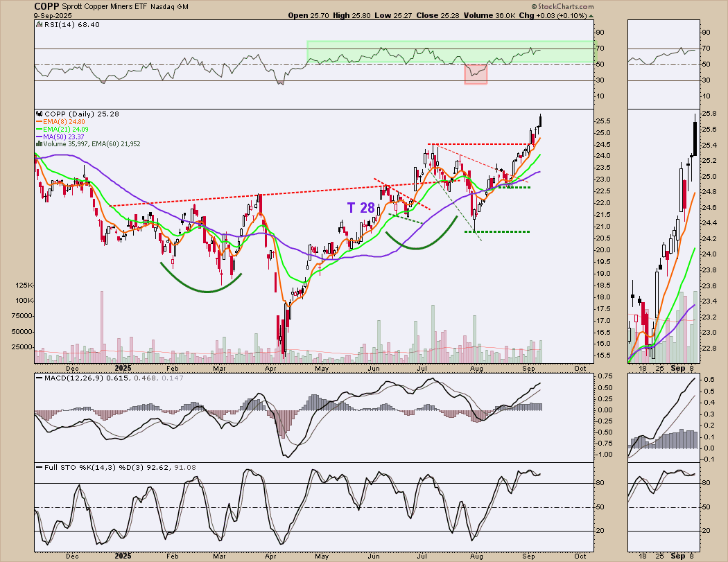The height and width of the screenshot is (562, 728).
Task: Click the Oct label under the volume bars
Action: tap(580, 369)
